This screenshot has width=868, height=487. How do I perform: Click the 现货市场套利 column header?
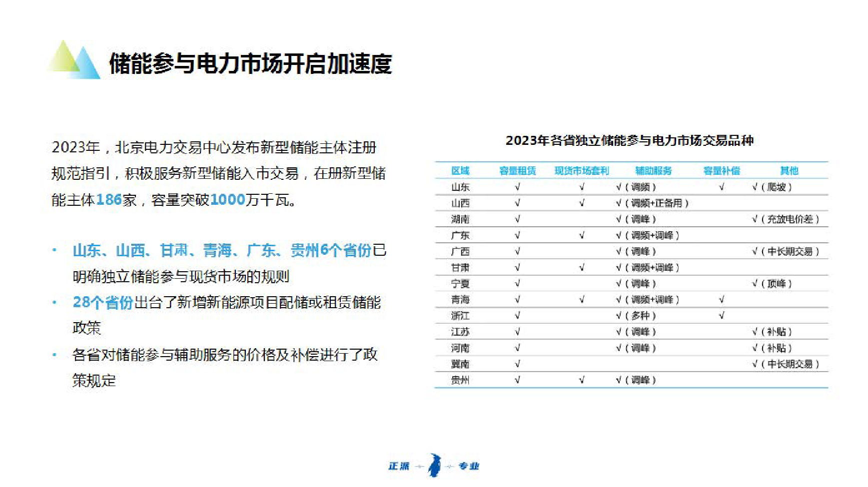tap(582, 171)
